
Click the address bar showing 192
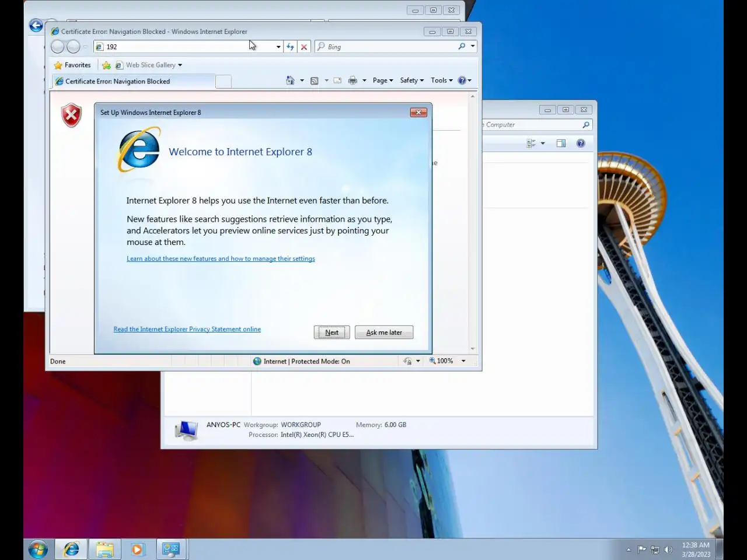(x=183, y=47)
